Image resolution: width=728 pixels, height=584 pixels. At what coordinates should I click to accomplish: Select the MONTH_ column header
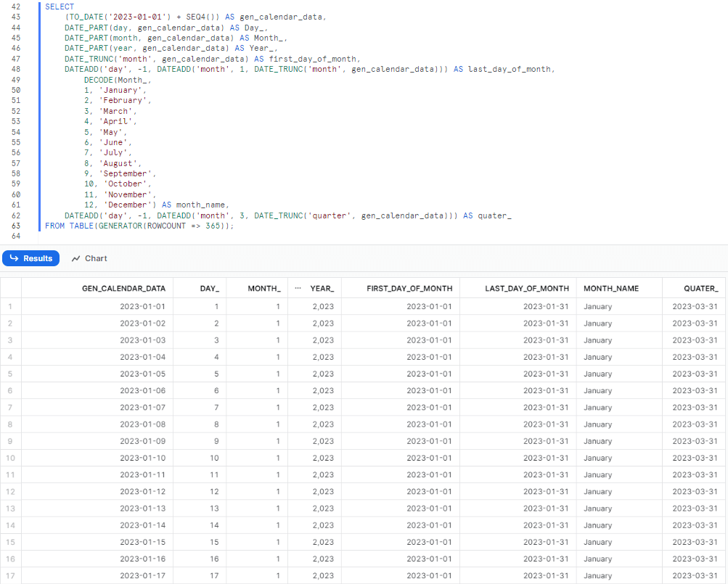(263, 288)
